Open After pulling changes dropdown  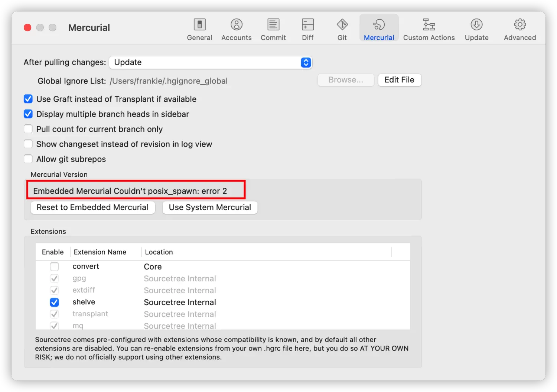[x=211, y=62]
